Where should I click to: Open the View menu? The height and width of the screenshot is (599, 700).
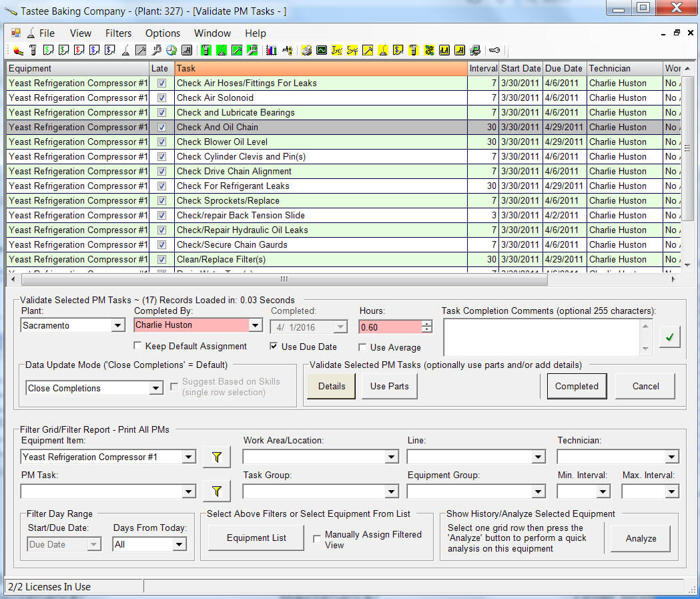pyautogui.click(x=80, y=33)
